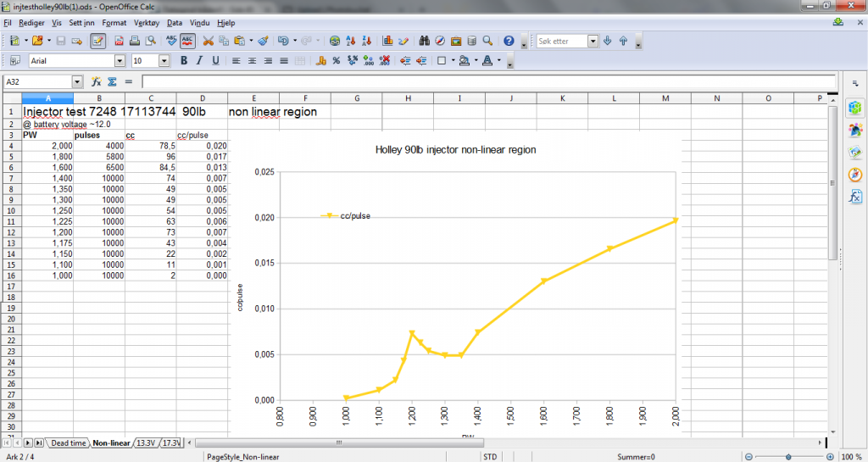The height and width of the screenshot is (462, 868).
Task: Open the Navigator
Action: tap(441, 41)
